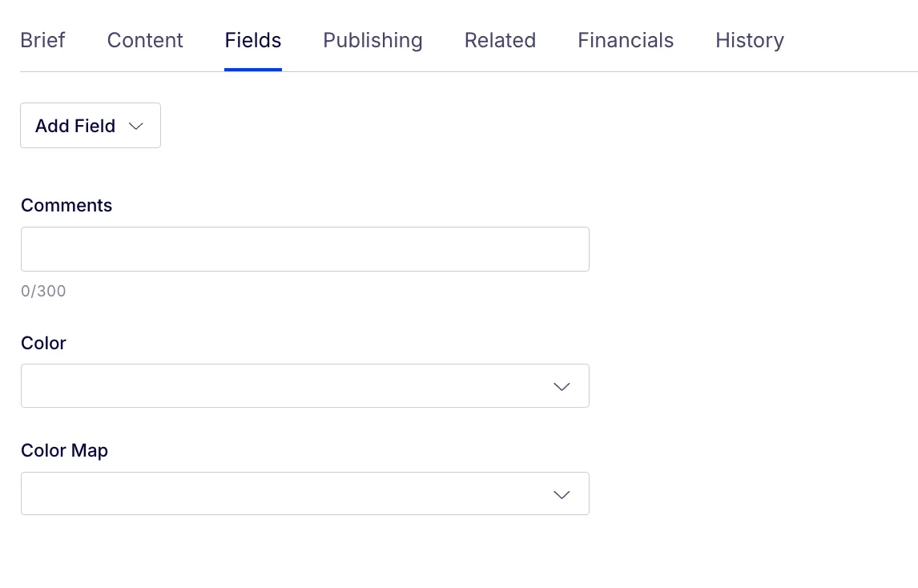
Task: Show the History tab
Action: (x=750, y=40)
